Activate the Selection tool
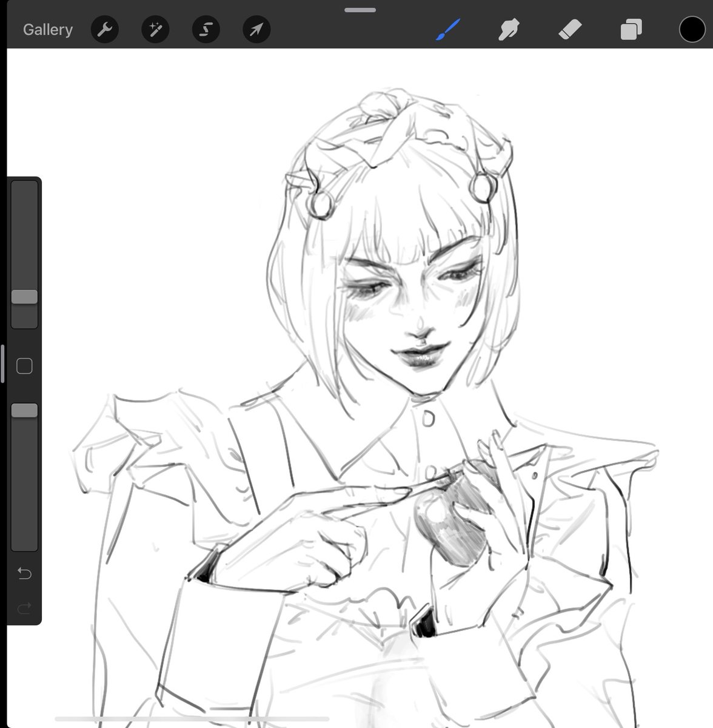 click(206, 29)
